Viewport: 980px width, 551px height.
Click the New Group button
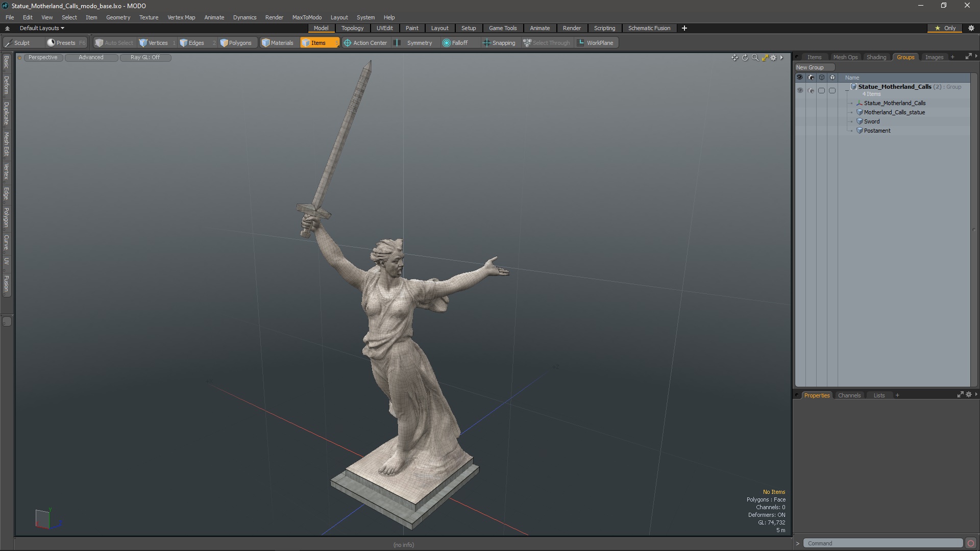point(814,67)
